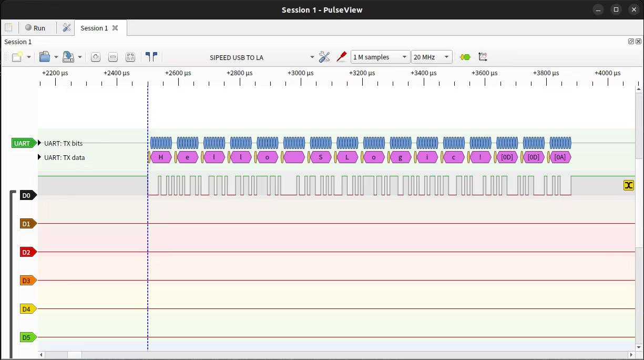Start capture with the Run button

tap(35, 28)
